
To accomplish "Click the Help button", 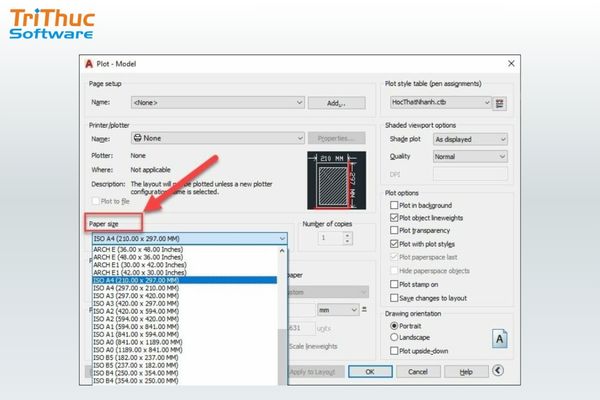I will (466, 372).
